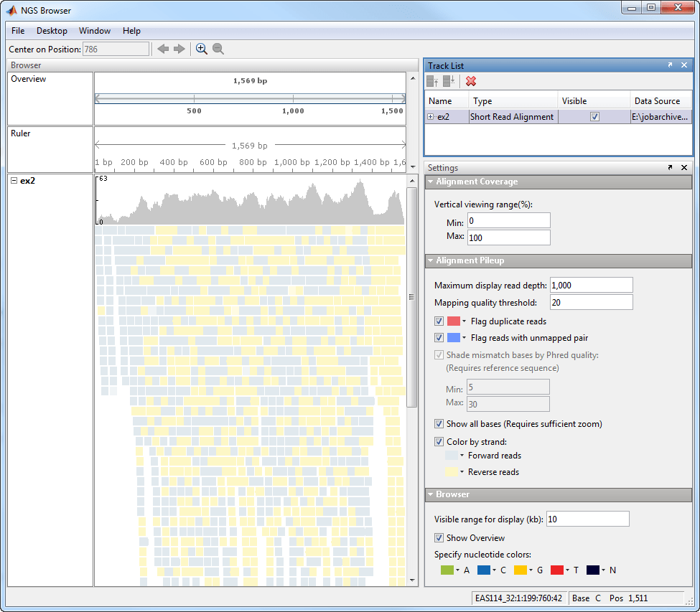Click the Center on Position field
The height and width of the screenshot is (612, 700).
pos(116,49)
